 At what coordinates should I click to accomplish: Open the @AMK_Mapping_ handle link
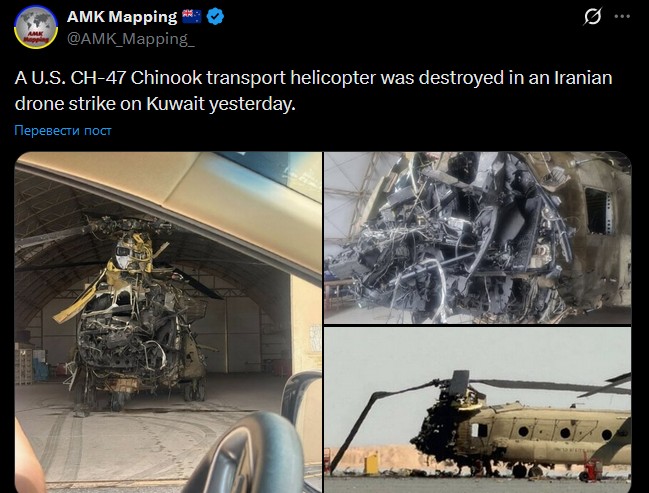click(x=131, y=38)
